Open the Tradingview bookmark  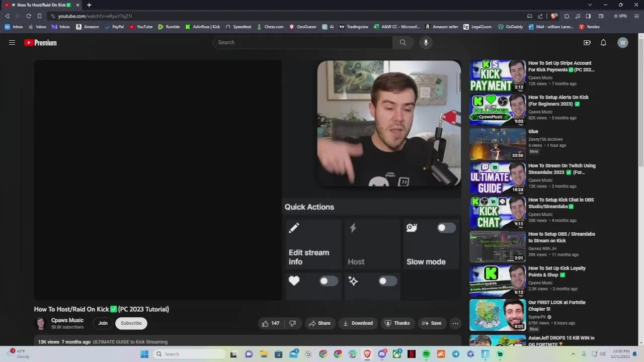(x=354, y=27)
